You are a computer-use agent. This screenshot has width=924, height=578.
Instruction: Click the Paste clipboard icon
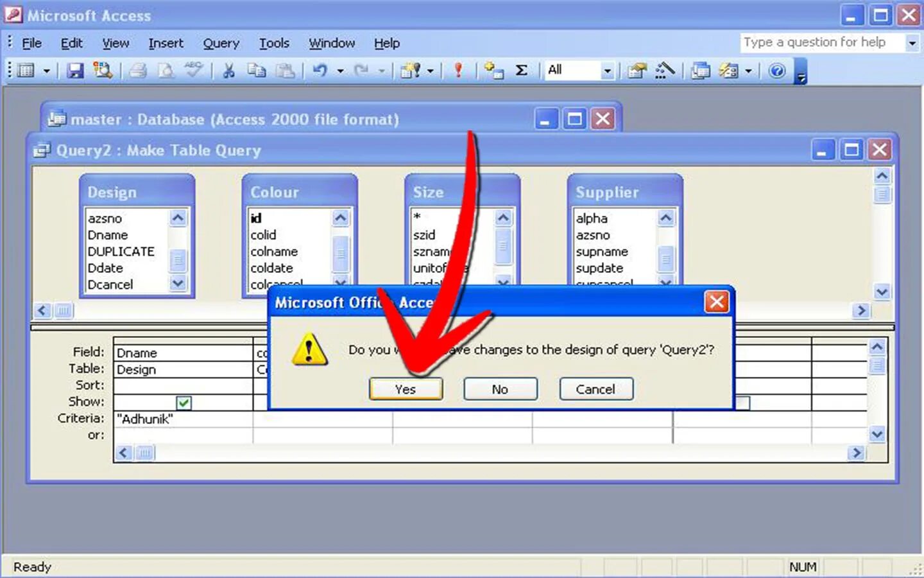tap(284, 71)
